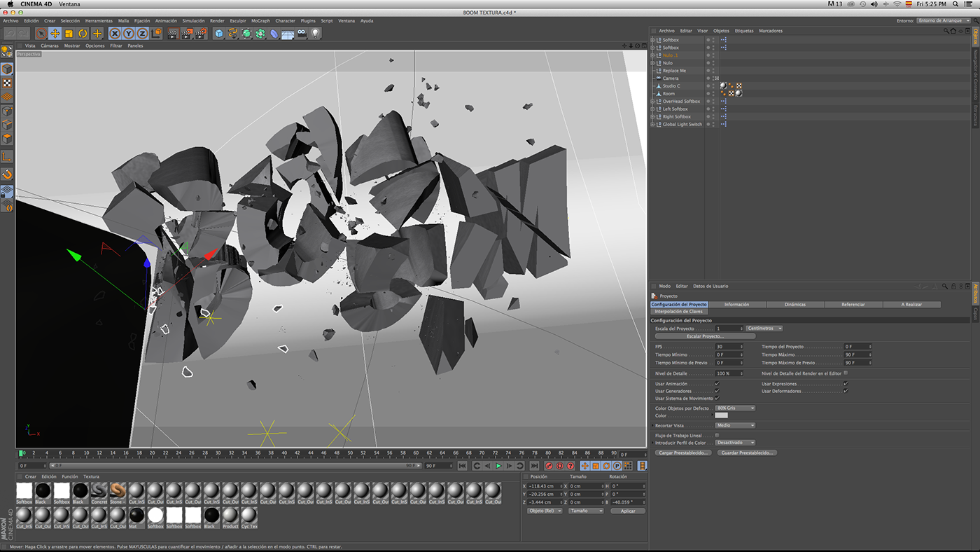Toggle the Y axis lock
This screenshot has width=980, height=552.
click(129, 34)
